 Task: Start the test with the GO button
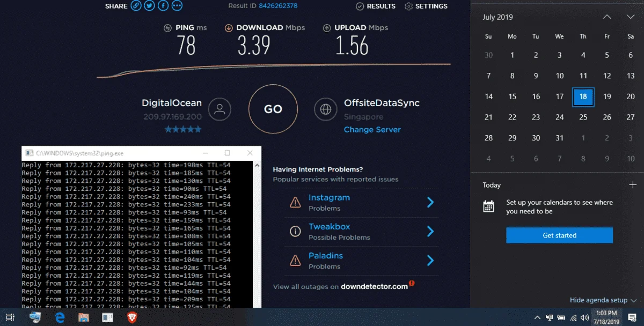point(273,109)
